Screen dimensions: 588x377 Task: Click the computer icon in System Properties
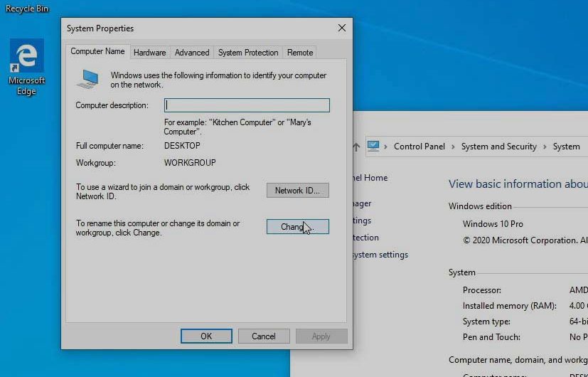click(87, 79)
